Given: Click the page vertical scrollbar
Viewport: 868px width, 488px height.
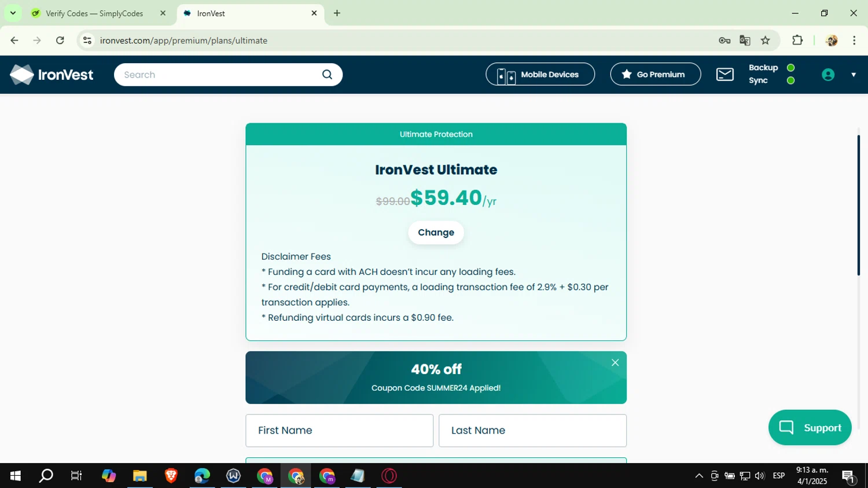Looking at the screenshot, I should tap(858, 206).
